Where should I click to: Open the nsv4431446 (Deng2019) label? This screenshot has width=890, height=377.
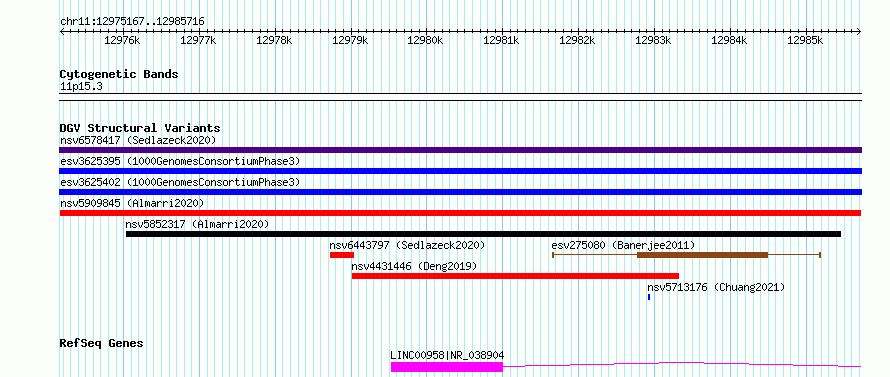point(414,266)
